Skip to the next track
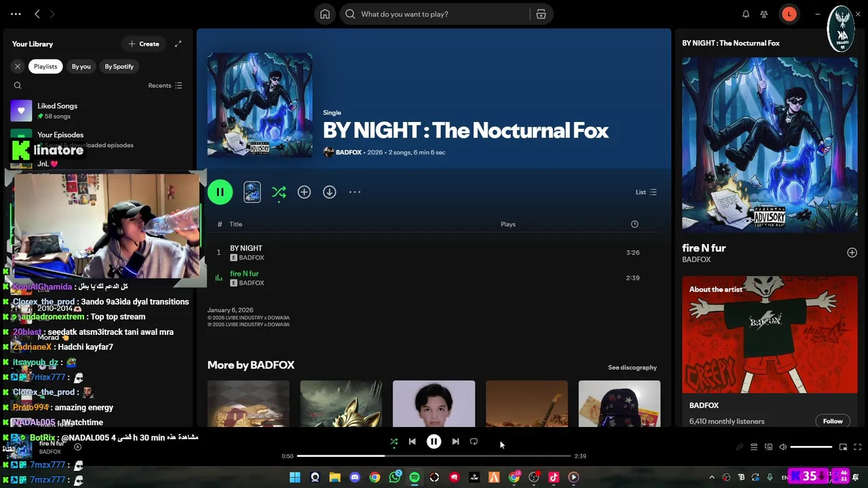Viewport: 868px width, 488px height. click(456, 442)
